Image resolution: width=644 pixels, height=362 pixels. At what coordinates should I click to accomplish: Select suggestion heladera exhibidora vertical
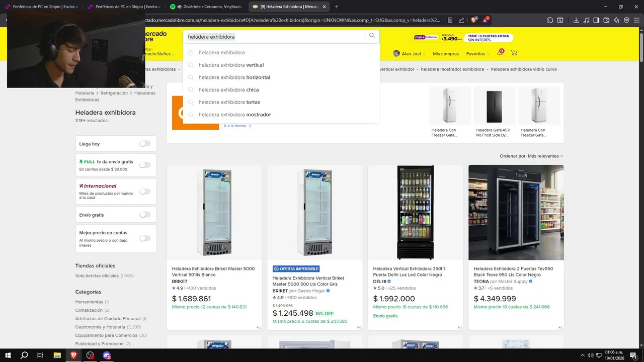point(281,65)
